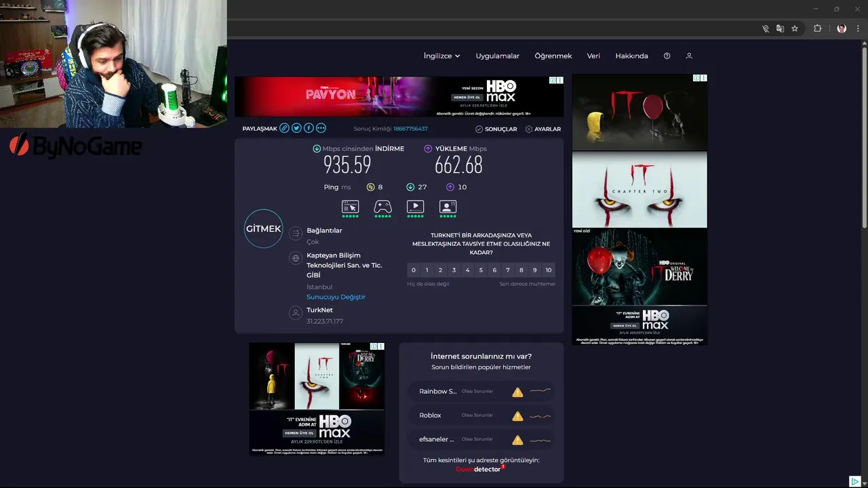Click the video conferencing quality icon
Viewport: 868px width, 488px height.
coord(448,207)
